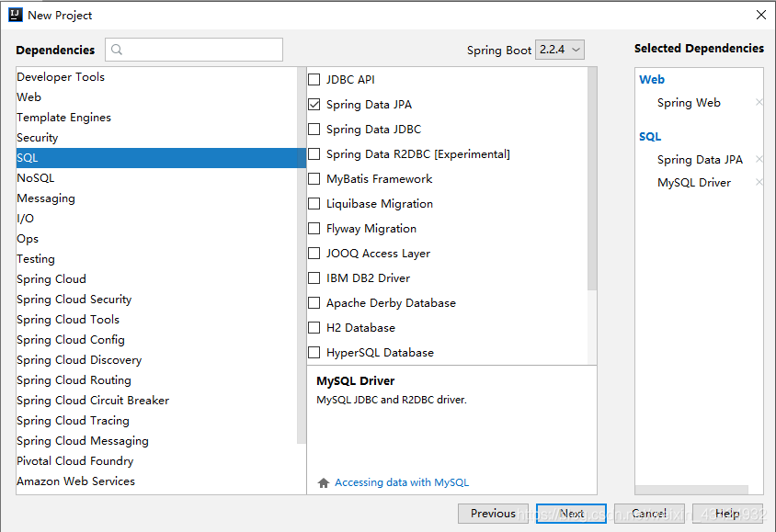Open Spring Cloud Tracing category

click(x=156, y=421)
